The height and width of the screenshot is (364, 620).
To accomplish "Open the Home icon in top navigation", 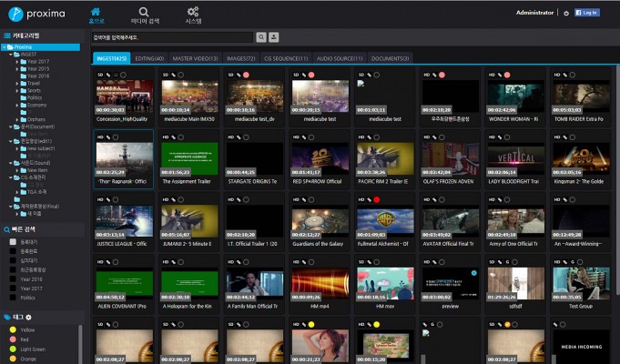I will pos(95,12).
